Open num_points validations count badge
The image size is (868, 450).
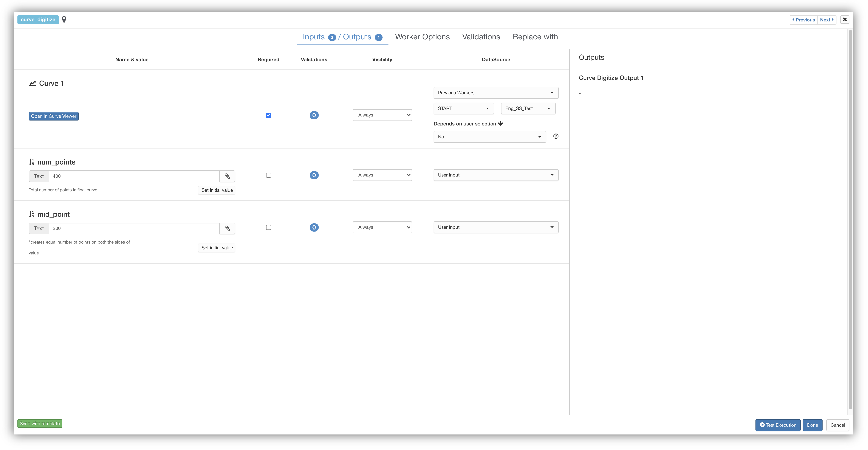314,175
